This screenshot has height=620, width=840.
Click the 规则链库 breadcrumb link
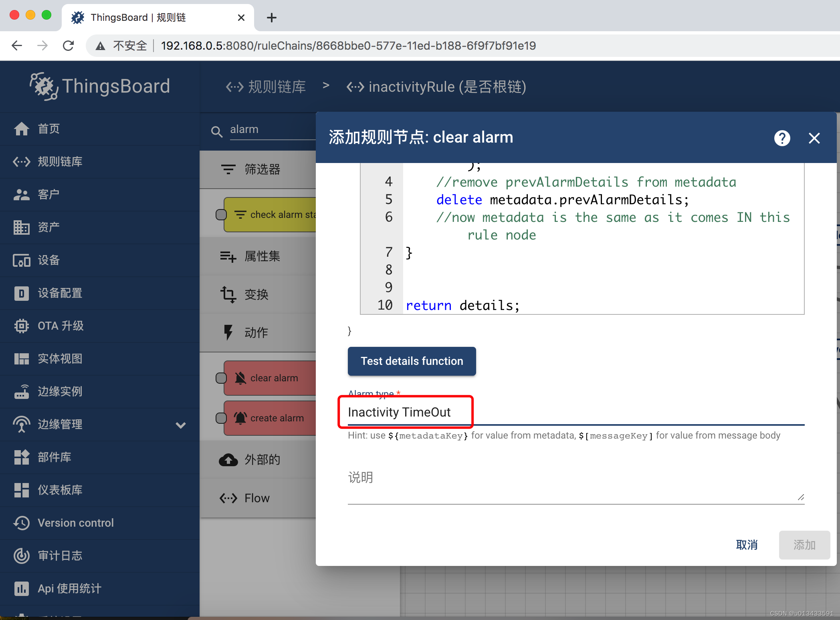click(x=266, y=87)
